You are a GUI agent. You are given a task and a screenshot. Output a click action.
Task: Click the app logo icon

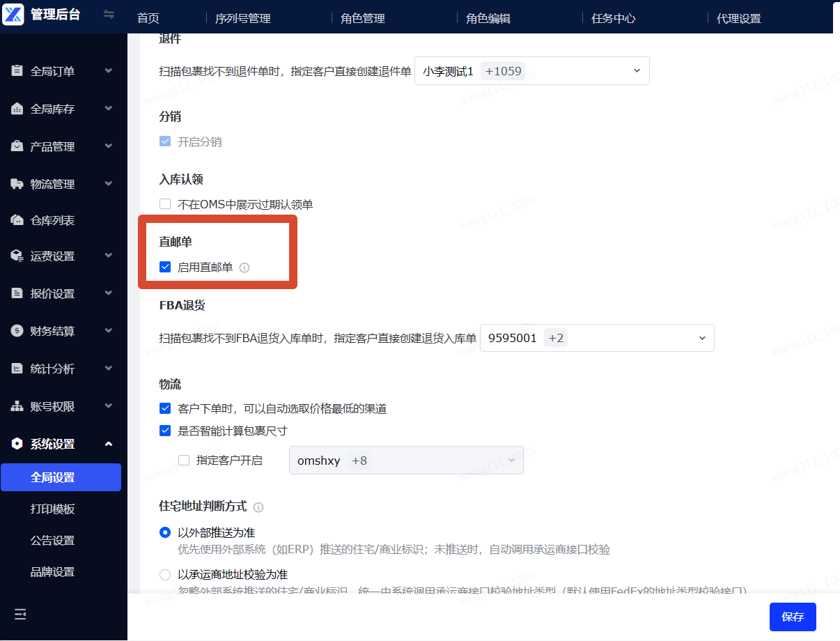[14, 14]
